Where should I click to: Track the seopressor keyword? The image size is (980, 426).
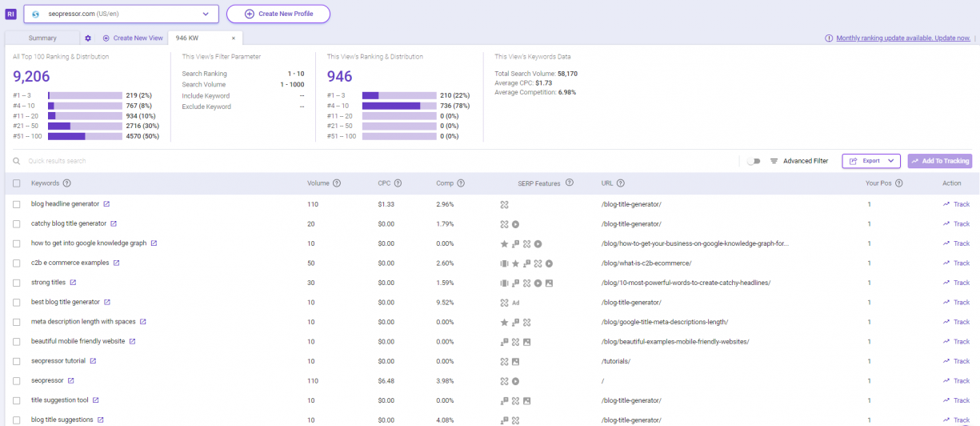coord(956,380)
